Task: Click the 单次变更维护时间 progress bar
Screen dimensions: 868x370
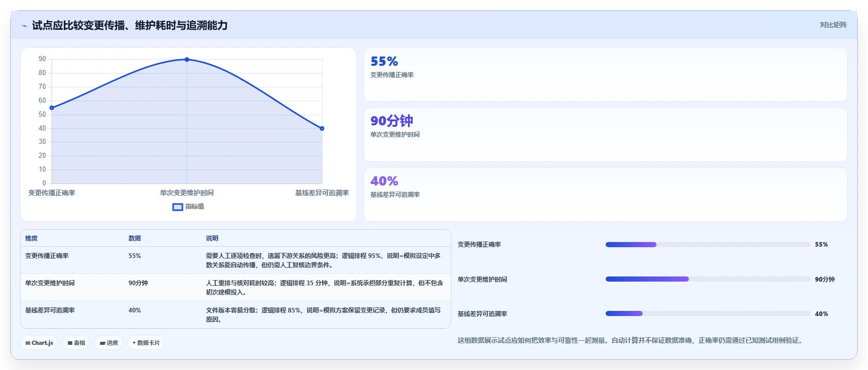Action: click(x=708, y=279)
